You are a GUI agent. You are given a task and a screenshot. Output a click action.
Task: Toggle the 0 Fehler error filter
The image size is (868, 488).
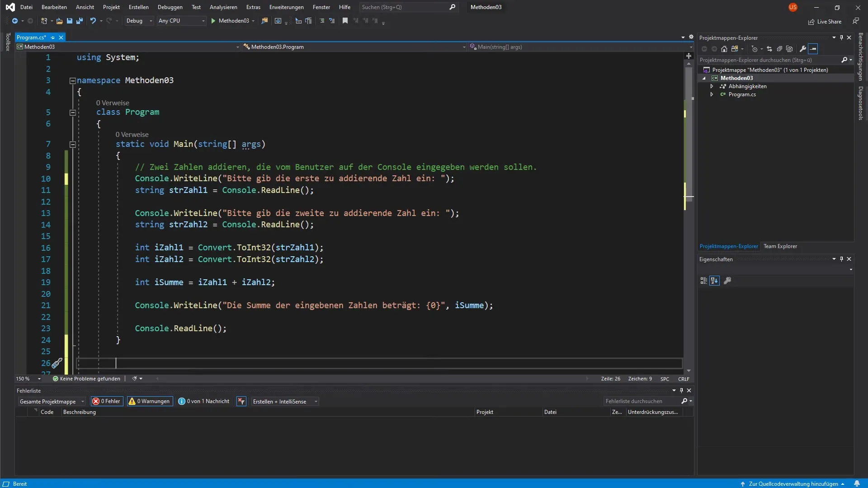click(107, 401)
